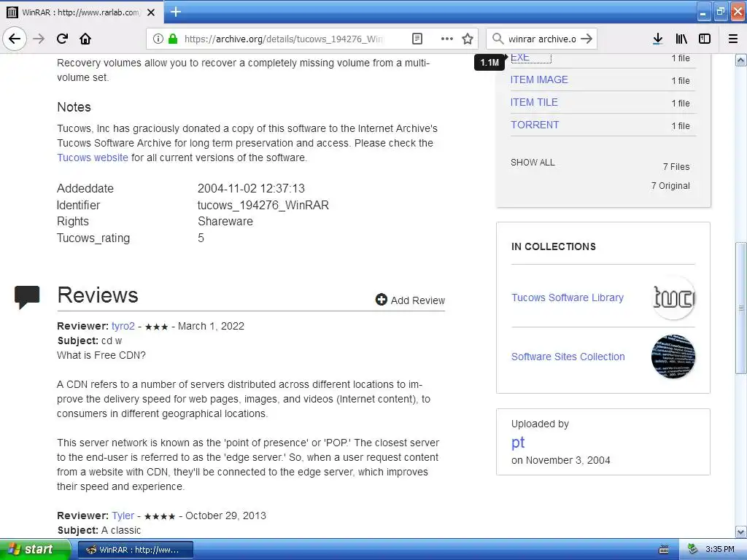Screen dimensions: 747x560
Task: Open the Library bookmarks and history icon
Action: tap(681, 39)
